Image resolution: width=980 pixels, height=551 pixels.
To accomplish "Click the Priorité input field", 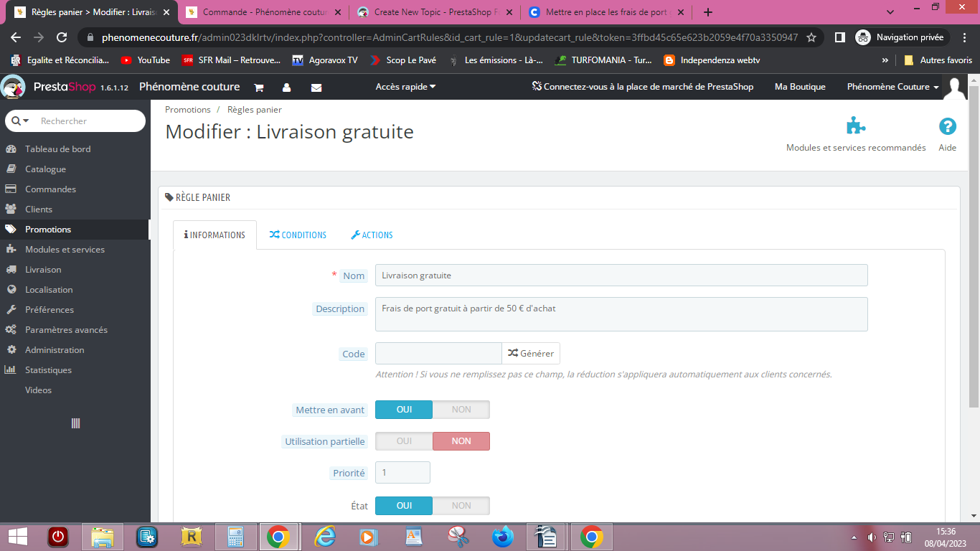I will pyautogui.click(x=402, y=473).
